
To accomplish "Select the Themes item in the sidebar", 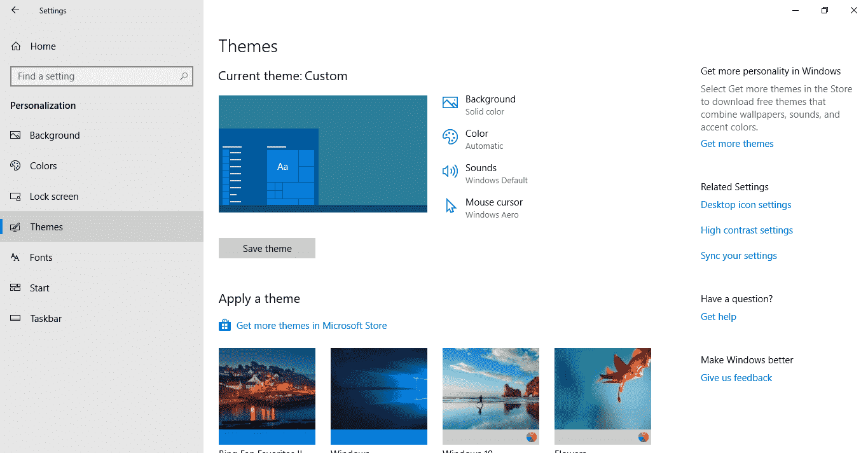I will (45, 226).
